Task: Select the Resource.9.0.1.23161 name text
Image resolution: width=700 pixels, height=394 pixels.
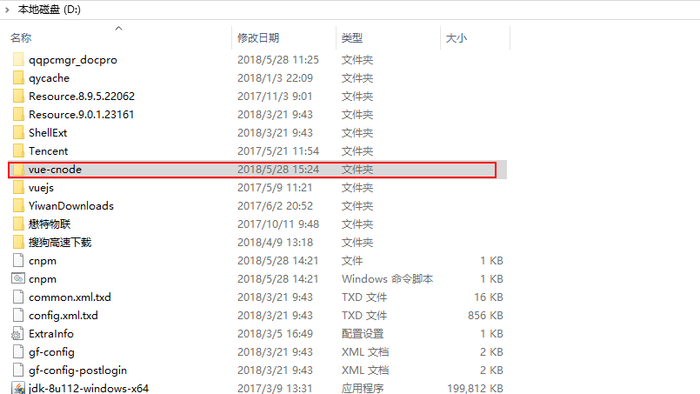Action: [x=81, y=114]
